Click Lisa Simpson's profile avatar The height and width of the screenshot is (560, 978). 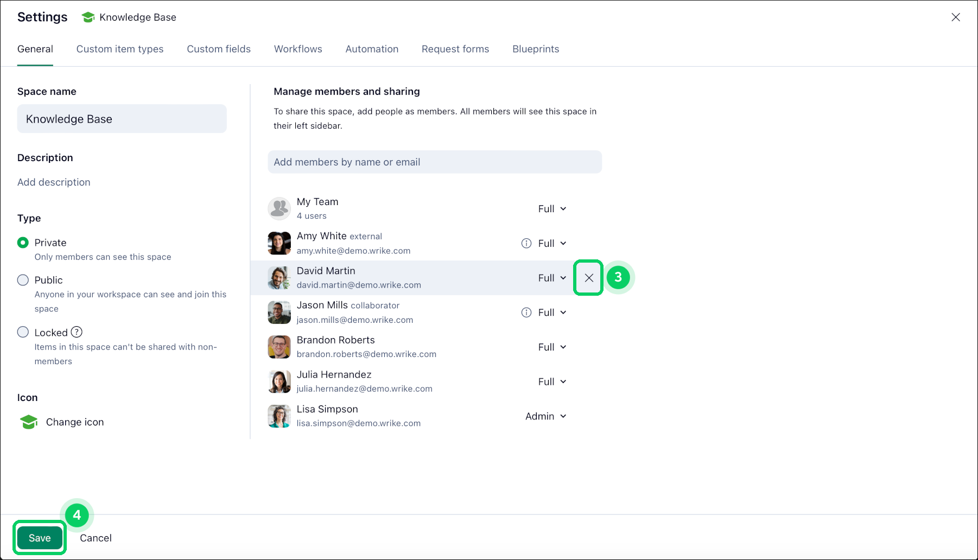pos(279,416)
